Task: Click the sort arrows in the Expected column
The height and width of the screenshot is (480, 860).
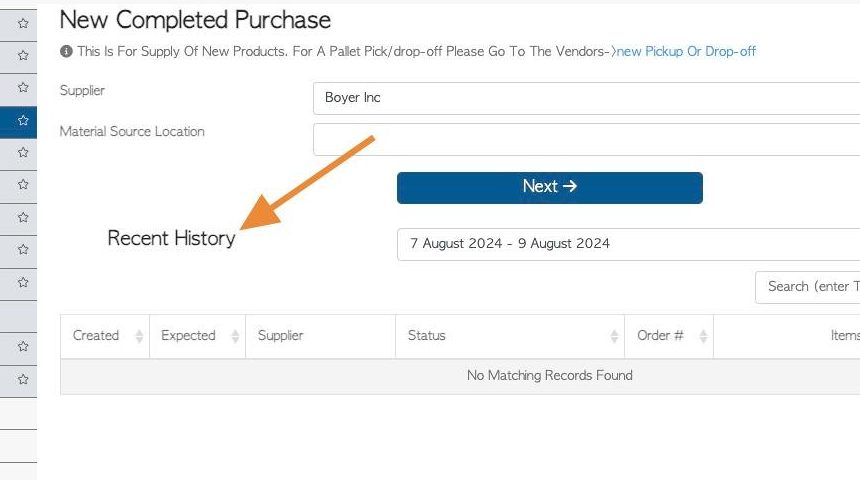Action: point(235,336)
